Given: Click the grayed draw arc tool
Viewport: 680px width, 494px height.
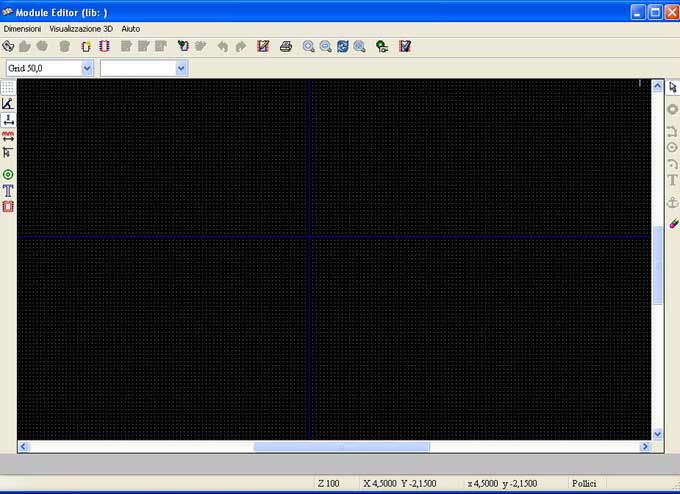Looking at the screenshot, I should click(x=672, y=164).
